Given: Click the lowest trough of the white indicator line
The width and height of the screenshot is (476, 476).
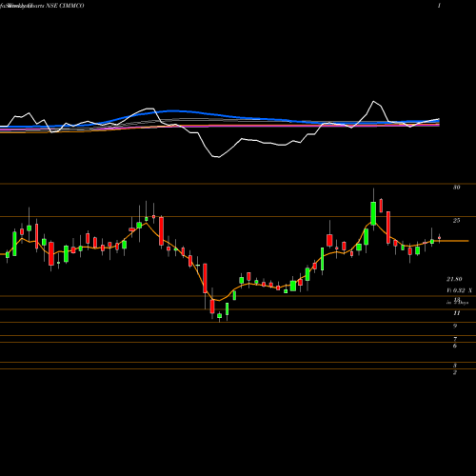Looking at the screenshot, I should (x=218, y=157).
